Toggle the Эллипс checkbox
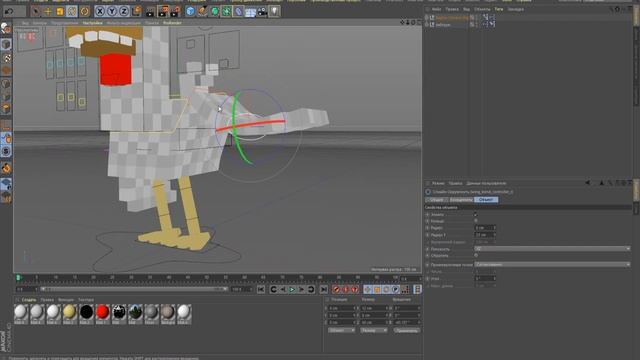Image resolution: width=640 pixels, height=360 pixels. pyautogui.click(x=476, y=214)
